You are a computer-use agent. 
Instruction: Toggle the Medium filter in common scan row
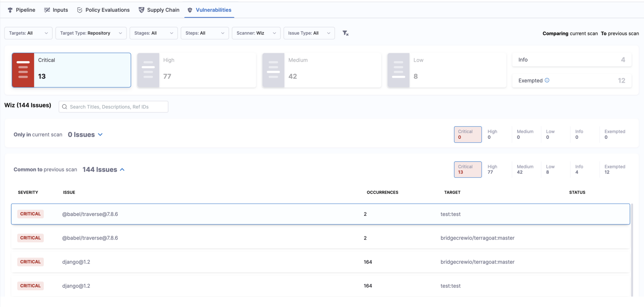pyautogui.click(x=525, y=169)
